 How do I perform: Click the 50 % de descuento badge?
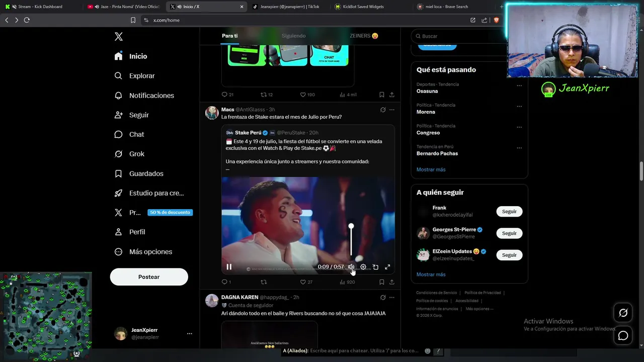click(x=170, y=213)
